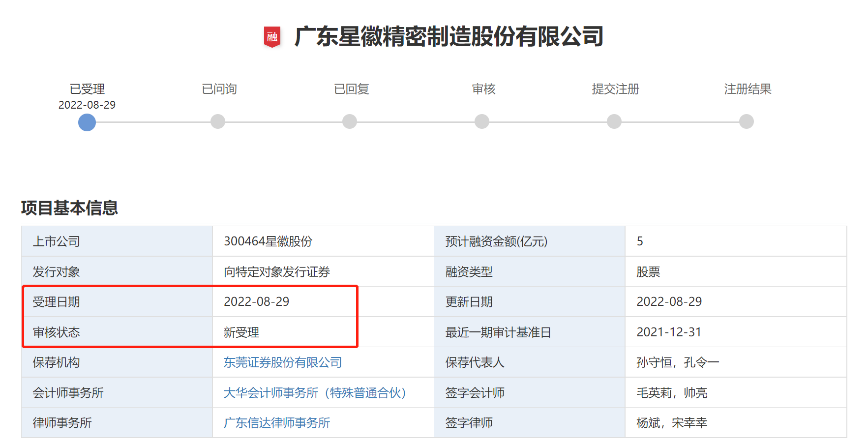Click the red 融 badge icon beside company title
This screenshot has width=868, height=444.
coord(272,37)
